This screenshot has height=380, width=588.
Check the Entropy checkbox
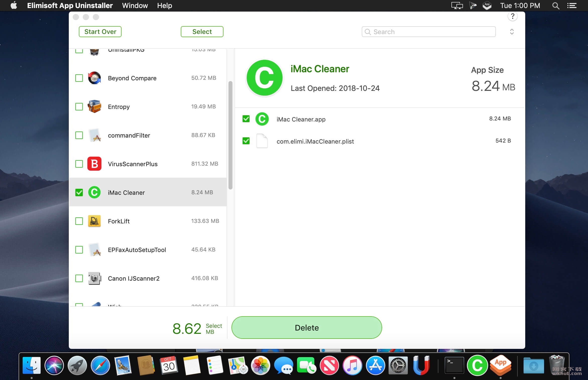pyautogui.click(x=79, y=107)
